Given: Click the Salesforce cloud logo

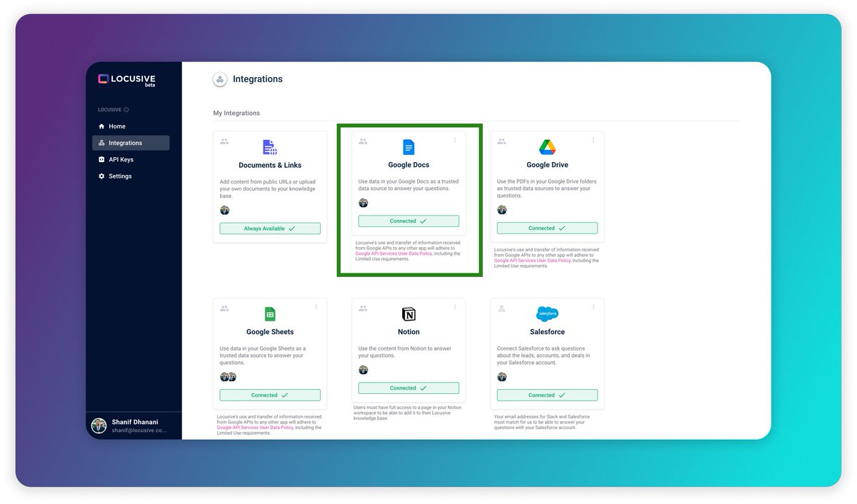Looking at the screenshot, I should tap(547, 314).
